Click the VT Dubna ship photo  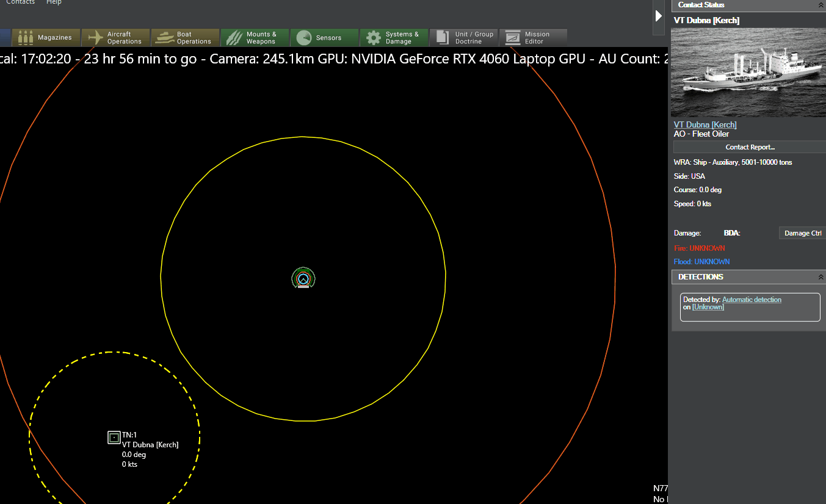[x=748, y=72]
